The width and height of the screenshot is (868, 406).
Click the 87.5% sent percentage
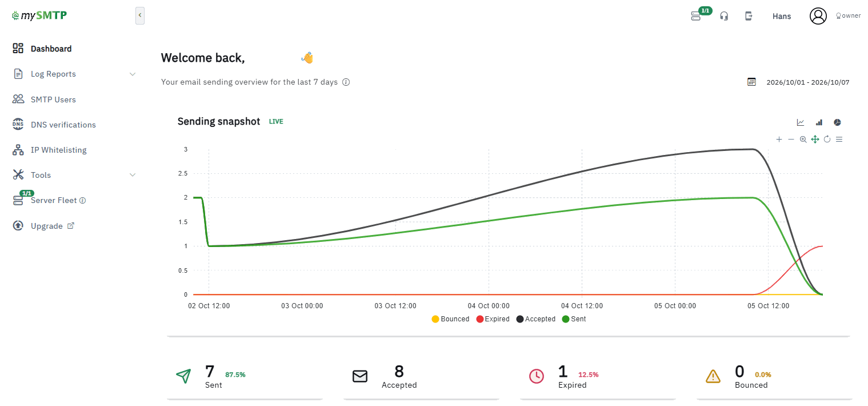[x=235, y=375]
